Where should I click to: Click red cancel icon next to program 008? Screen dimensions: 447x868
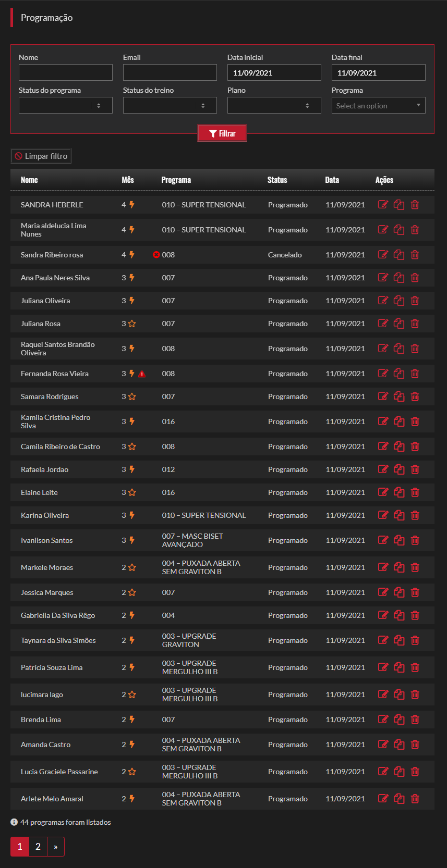point(156,255)
